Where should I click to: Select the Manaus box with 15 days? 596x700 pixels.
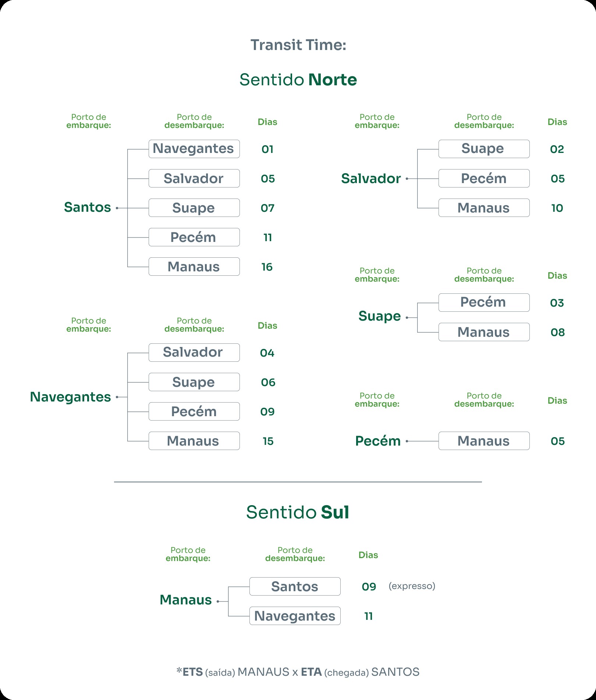pyautogui.click(x=194, y=441)
